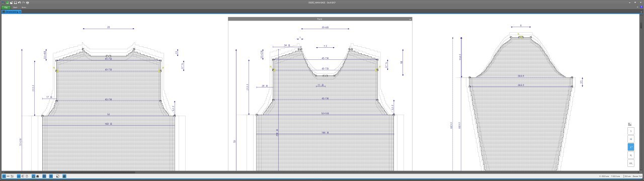This screenshot has height=181, width=644.
Task: Click the sixth small icon in bottom toolbar
Action: pyautogui.click(x=27, y=176)
